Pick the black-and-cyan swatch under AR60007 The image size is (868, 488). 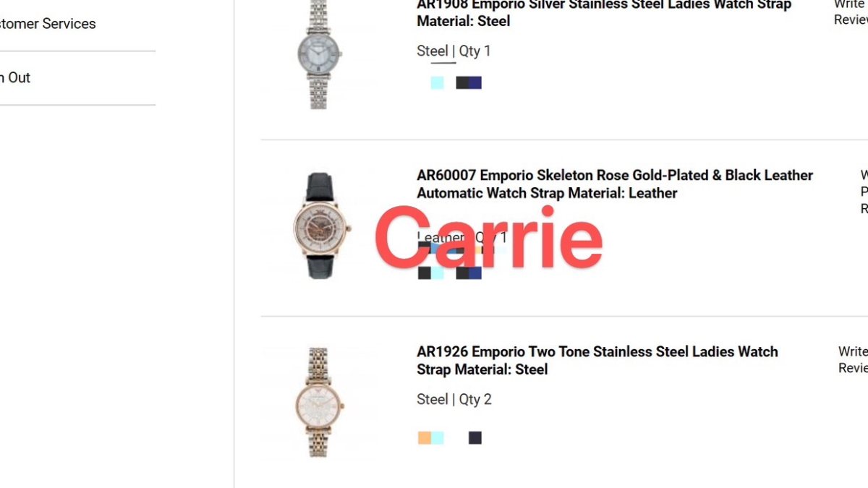(430, 273)
